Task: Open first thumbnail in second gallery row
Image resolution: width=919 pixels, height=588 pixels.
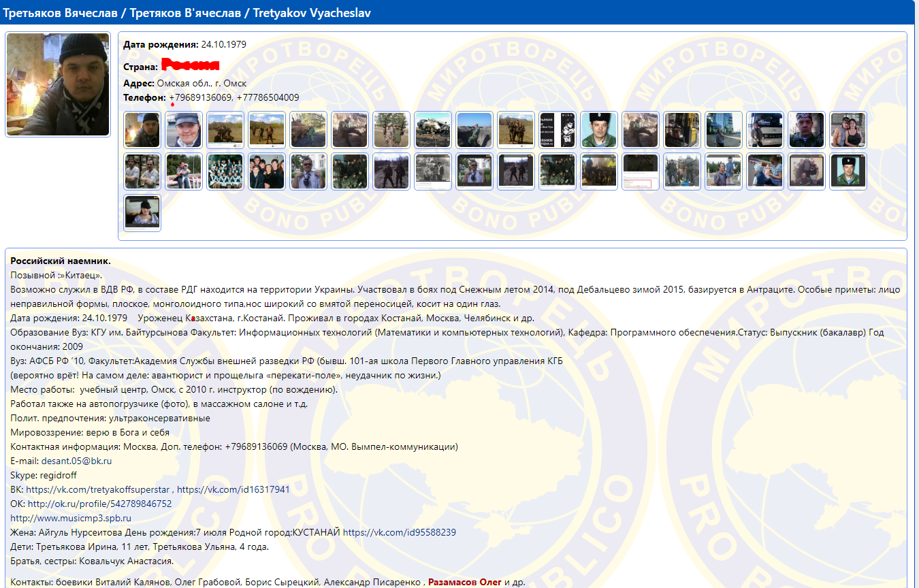Action: pyautogui.click(x=142, y=171)
